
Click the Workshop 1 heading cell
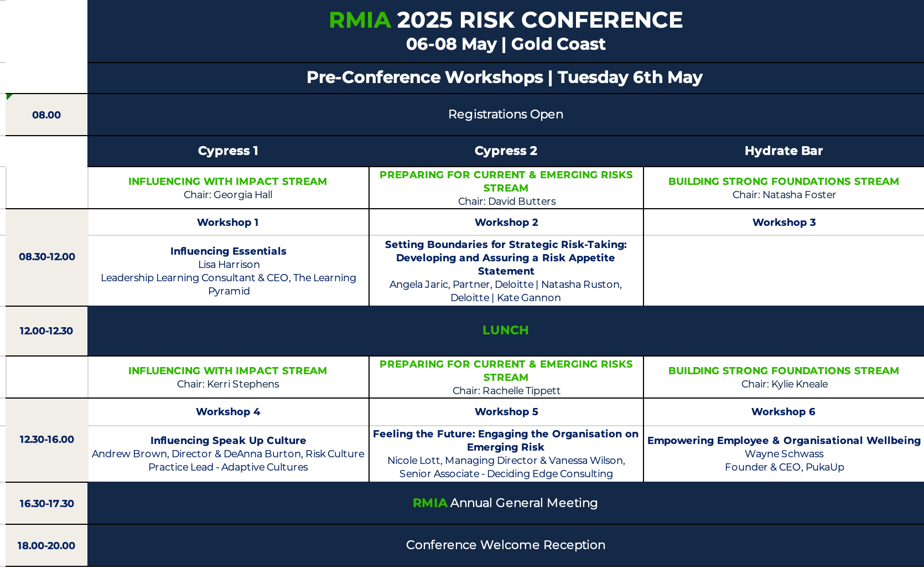(x=228, y=223)
